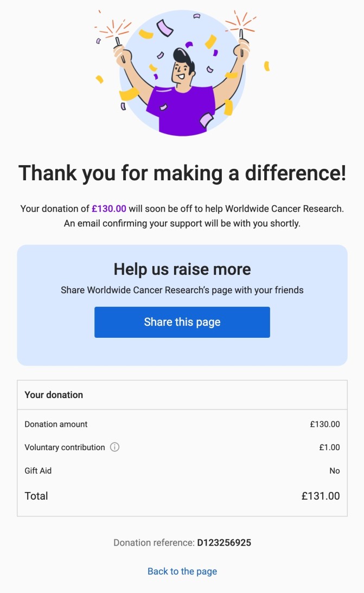The height and width of the screenshot is (593, 364).
Task: Follow the Back to the page link
Action: (182, 571)
